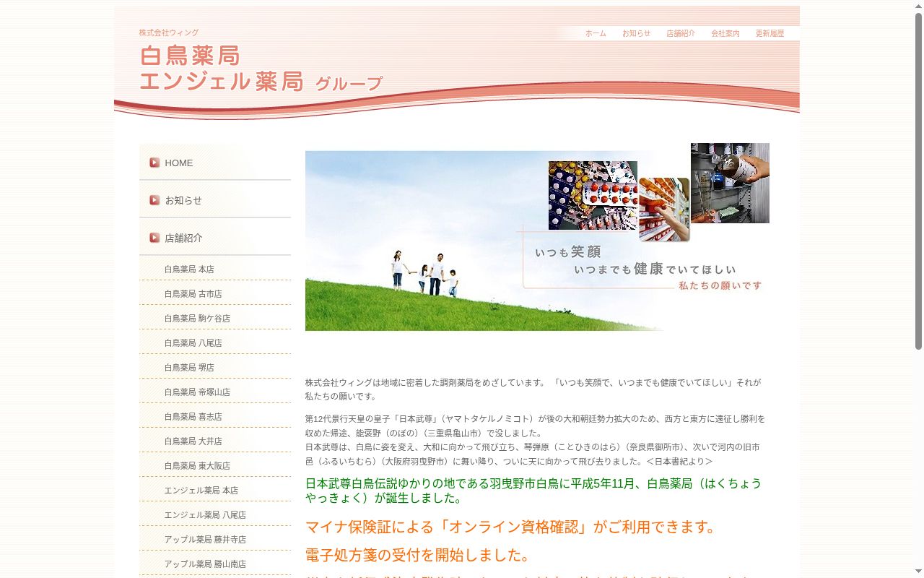
Task: Select 白鳥薬局 八尾店 in sidebar
Action: pyautogui.click(x=193, y=343)
